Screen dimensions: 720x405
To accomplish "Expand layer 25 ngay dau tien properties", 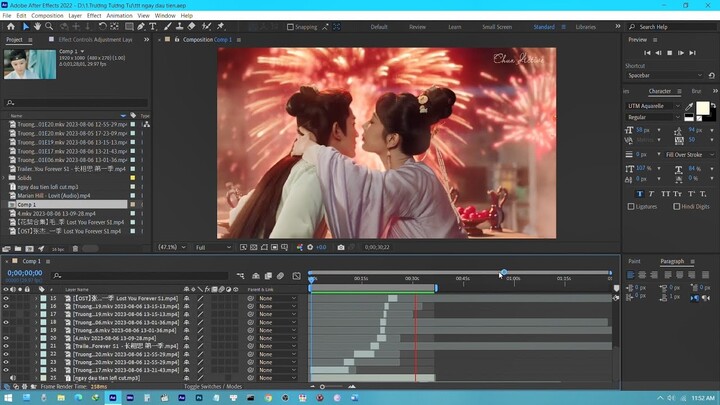I will coord(36,378).
